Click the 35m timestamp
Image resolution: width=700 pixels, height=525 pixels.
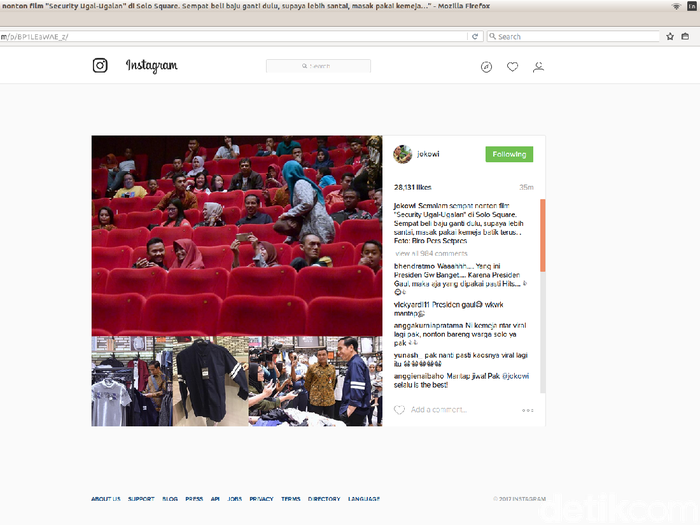pos(526,187)
